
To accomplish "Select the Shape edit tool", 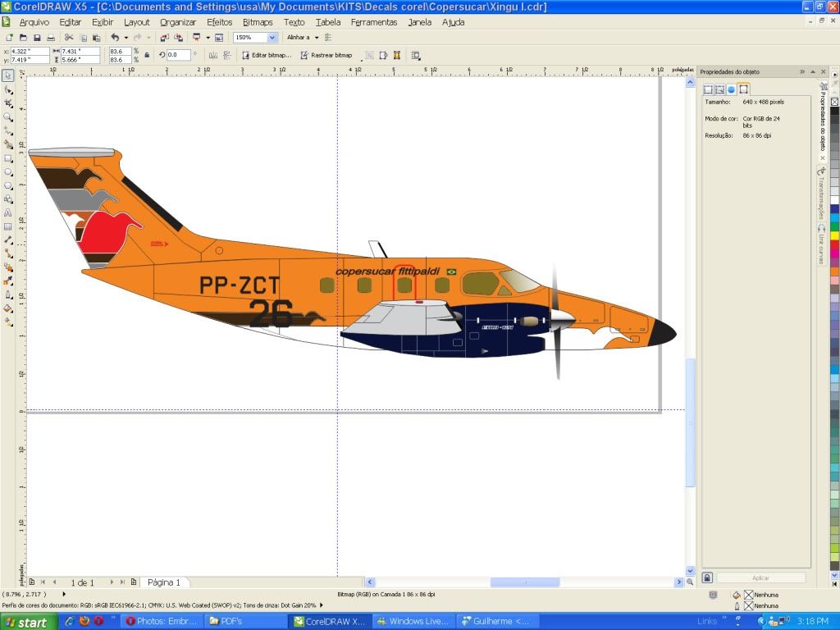I will pos(8,89).
